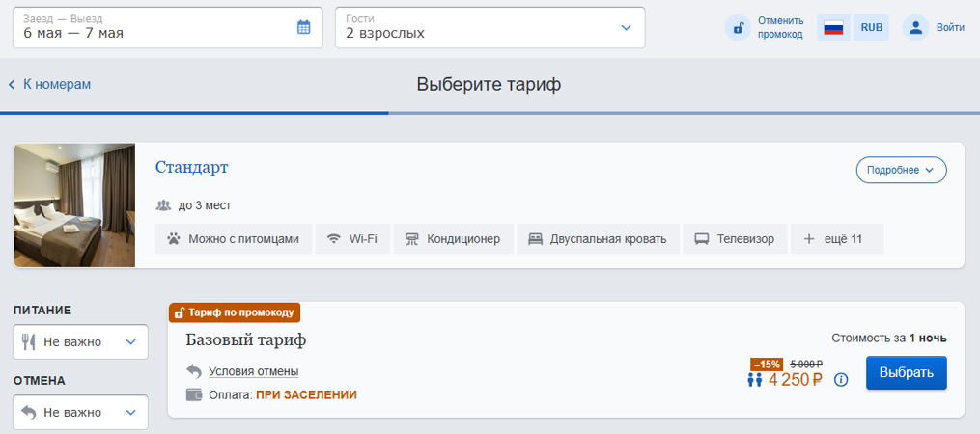Select the Russian flag language icon
The image size is (980, 434).
point(833,28)
